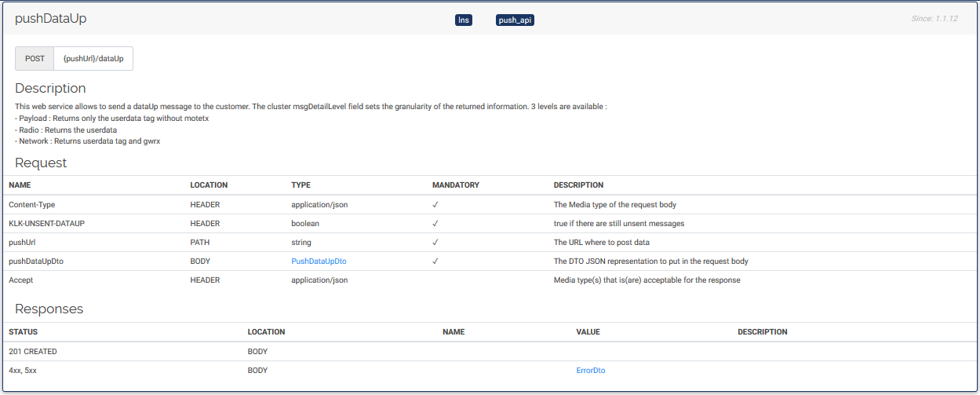980x395 pixels.
Task: Open the PushDataUpDto type link
Action: (x=319, y=262)
